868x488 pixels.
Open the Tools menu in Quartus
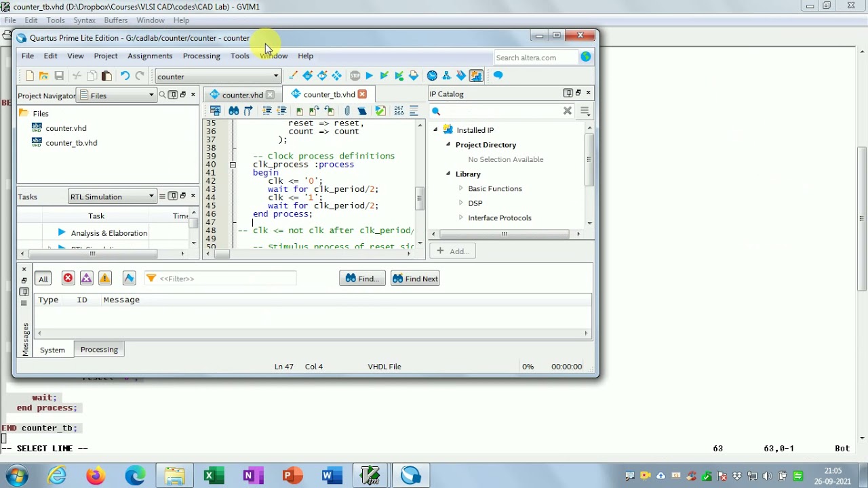pos(239,56)
